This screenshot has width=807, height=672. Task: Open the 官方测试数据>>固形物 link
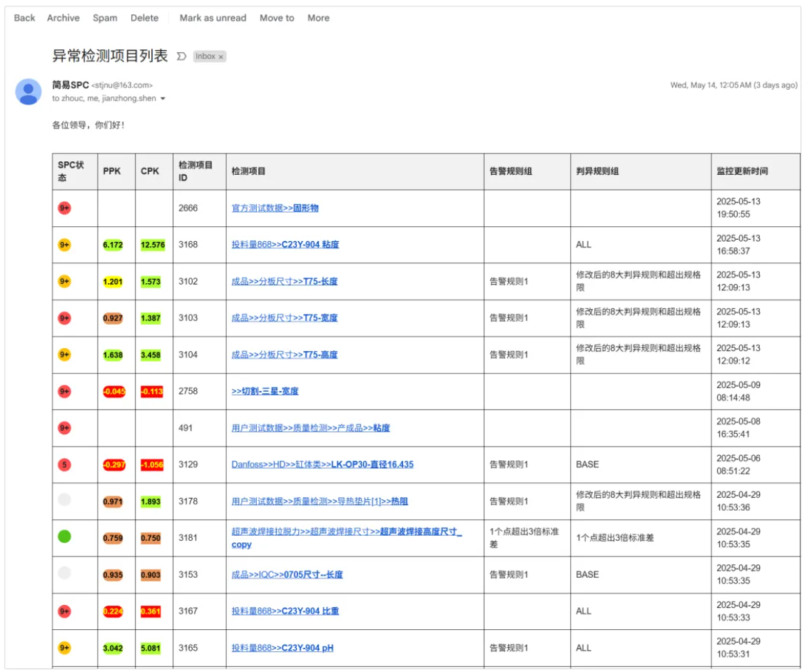pos(275,208)
